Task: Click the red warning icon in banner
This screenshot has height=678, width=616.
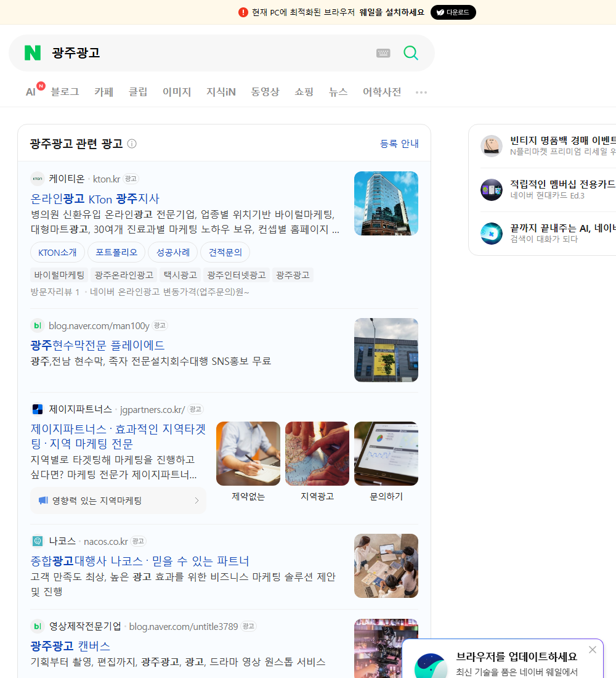Action: click(x=243, y=12)
